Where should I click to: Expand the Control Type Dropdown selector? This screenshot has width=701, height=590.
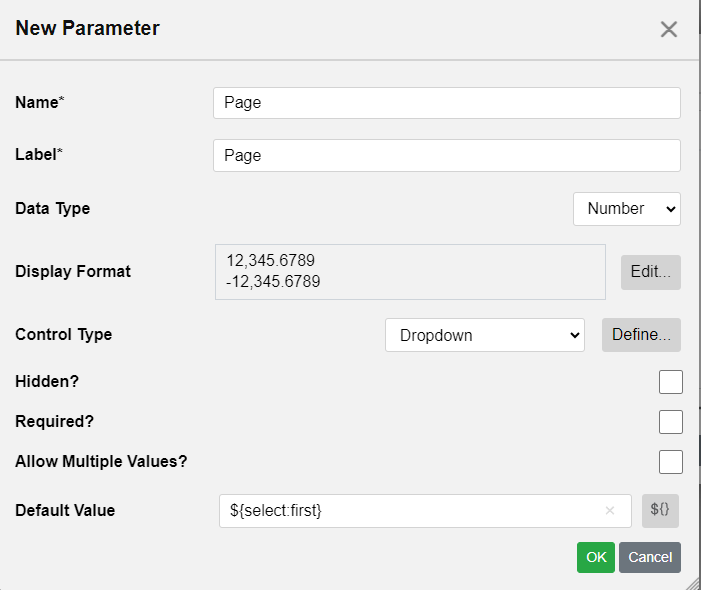coord(485,335)
